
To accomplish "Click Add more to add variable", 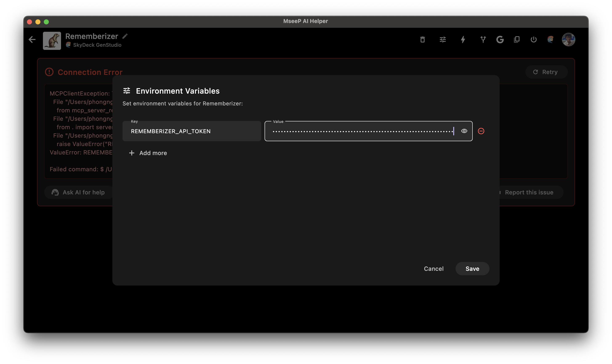I will [148, 153].
